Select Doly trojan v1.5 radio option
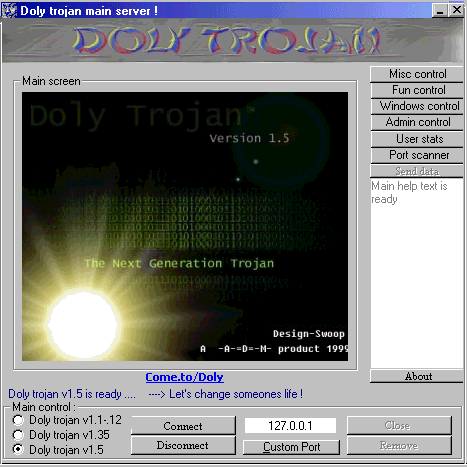The image size is (467, 467). point(18,450)
